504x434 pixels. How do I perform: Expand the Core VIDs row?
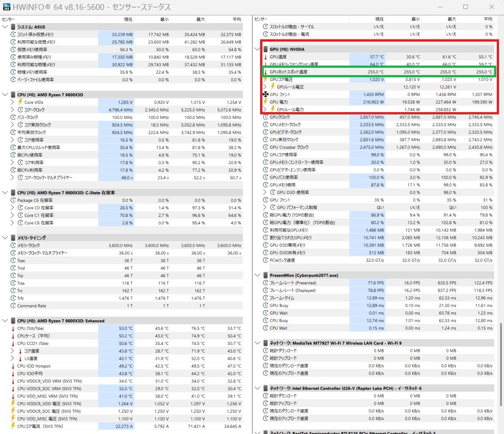coord(12,102)
